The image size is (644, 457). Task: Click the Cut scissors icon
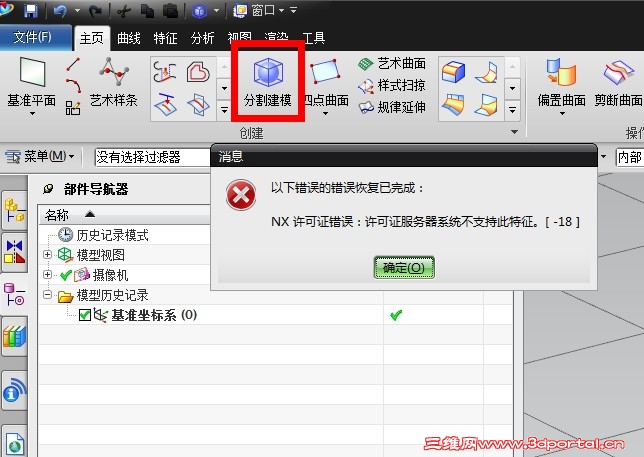click(123, 11)
